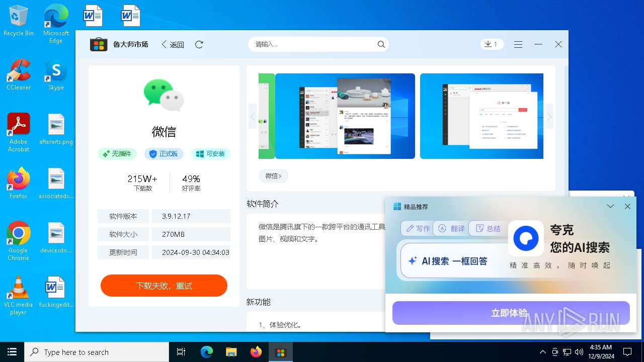Select the 写作 tab in the ad
The width and height of the screenshot is (644, 362).
pos(418,228)
